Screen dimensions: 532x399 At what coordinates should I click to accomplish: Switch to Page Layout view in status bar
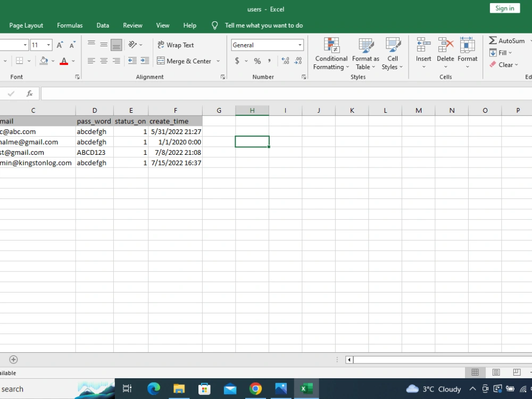(x=496, y=372)
